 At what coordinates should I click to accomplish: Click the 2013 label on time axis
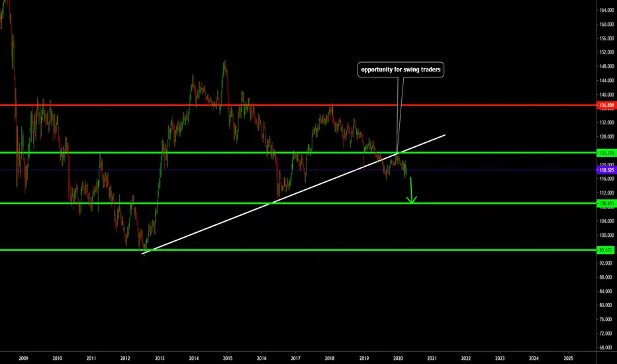tap(160, 358)
